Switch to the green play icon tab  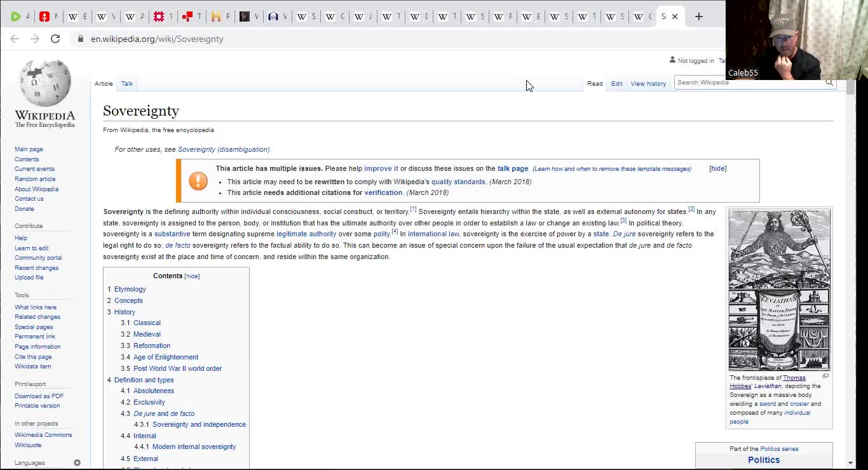pos(15,17)
